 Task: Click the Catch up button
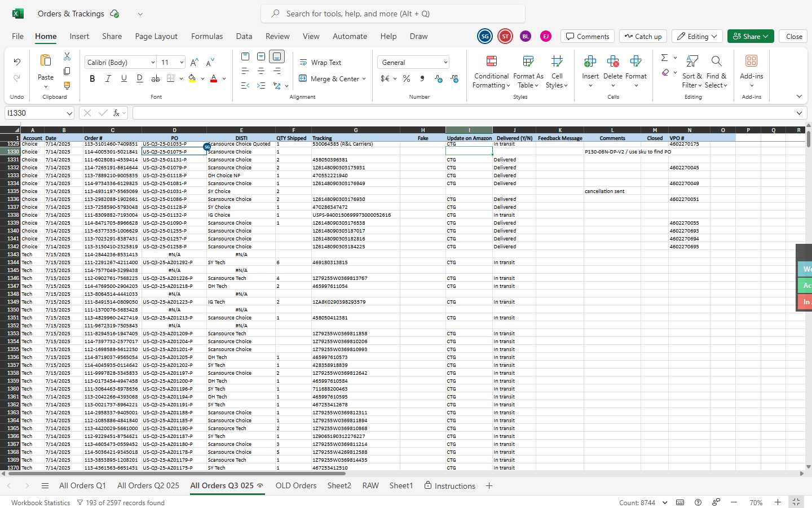pyautogui.click(x=643, y=36)
